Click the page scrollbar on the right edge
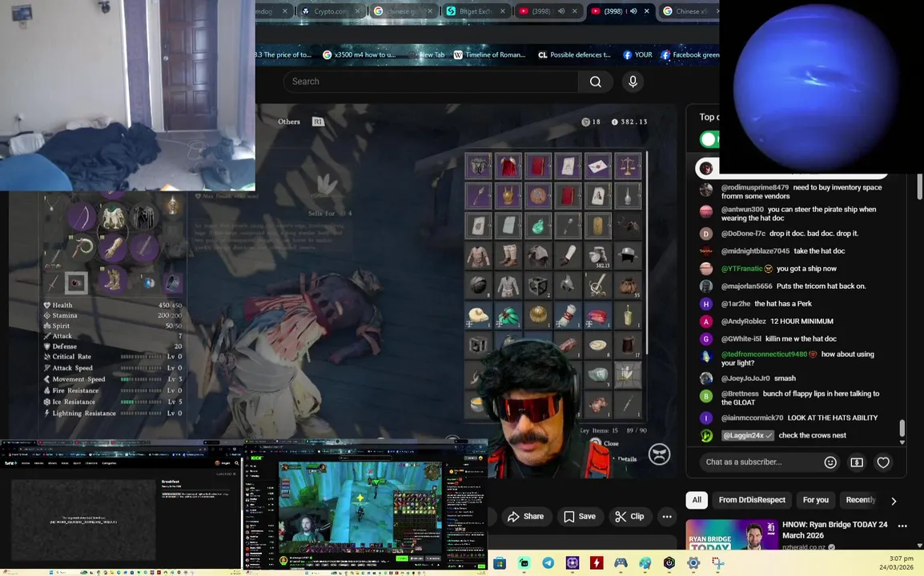 [920, 187]
